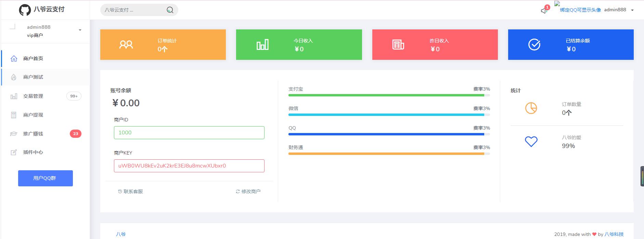
Task: Click the 支付宝 费率3% label
Action: [481, 89]
